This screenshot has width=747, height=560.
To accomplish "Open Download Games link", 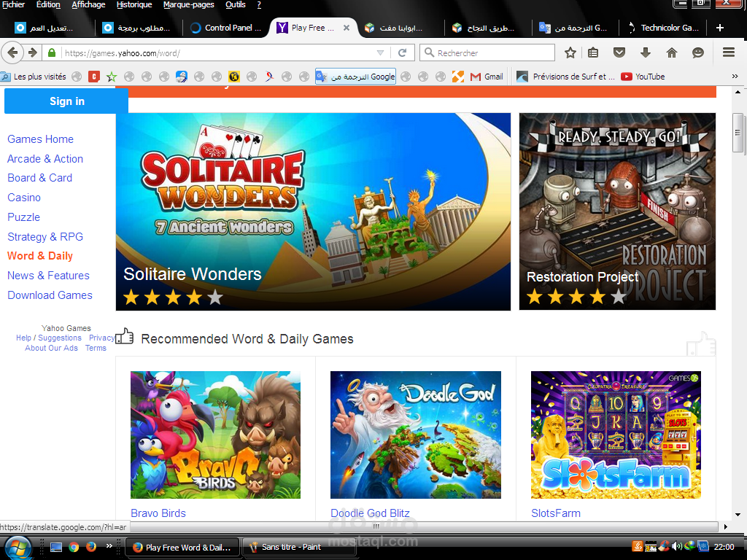I will (x=50, y=295).
